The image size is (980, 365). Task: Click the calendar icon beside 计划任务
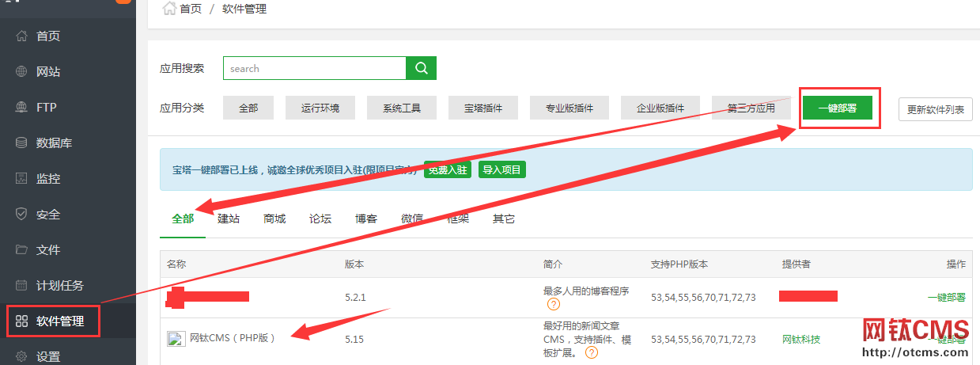click(22, 286)
